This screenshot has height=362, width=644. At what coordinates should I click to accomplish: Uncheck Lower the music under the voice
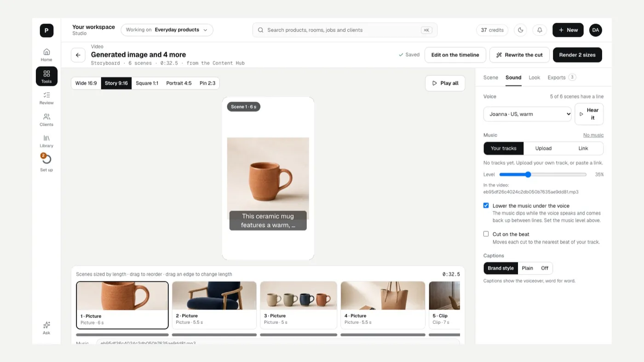(486, 206)
